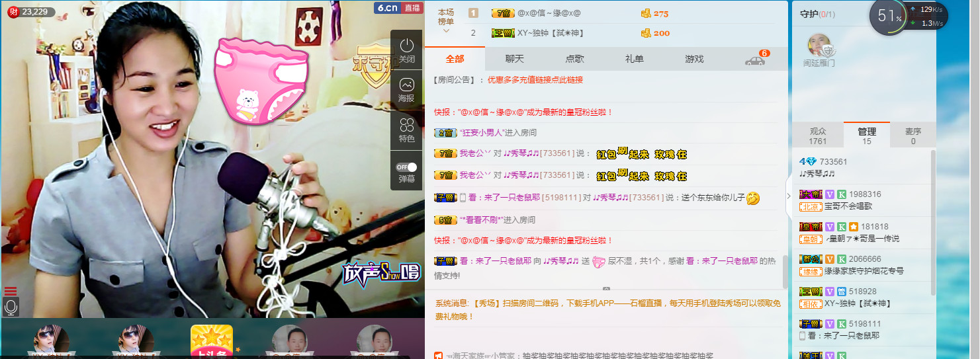The image size is (980, 359).
Task: Click the purple V badge next to 1988316
Action: [x=829, y=194]
